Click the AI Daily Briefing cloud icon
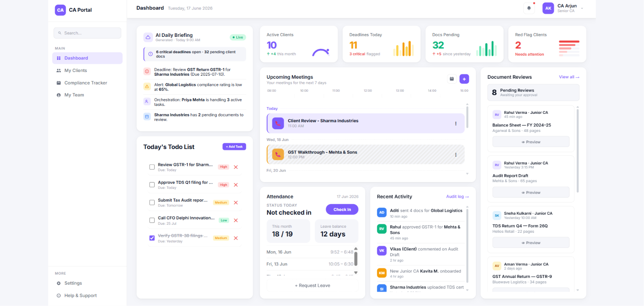Screen dimensions: 644x306 (x=148, y=37)
